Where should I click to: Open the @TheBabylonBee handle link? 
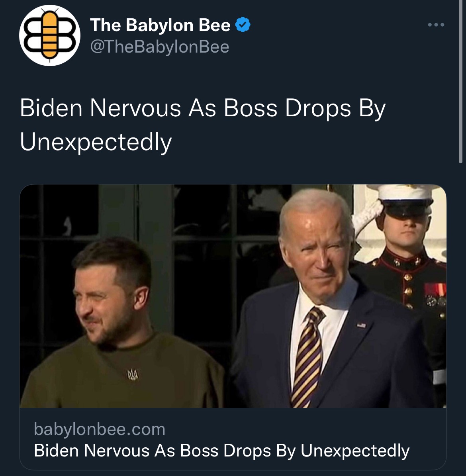(159, 47)
